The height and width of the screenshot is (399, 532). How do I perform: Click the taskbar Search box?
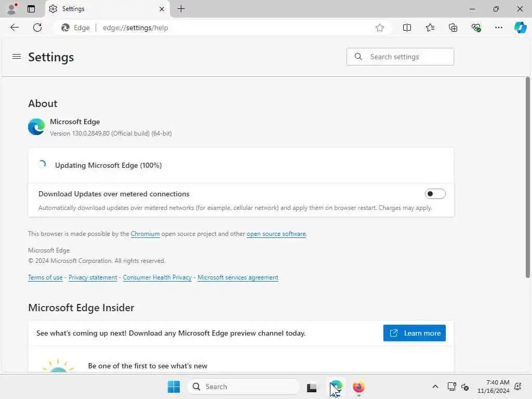pos(244,387)
